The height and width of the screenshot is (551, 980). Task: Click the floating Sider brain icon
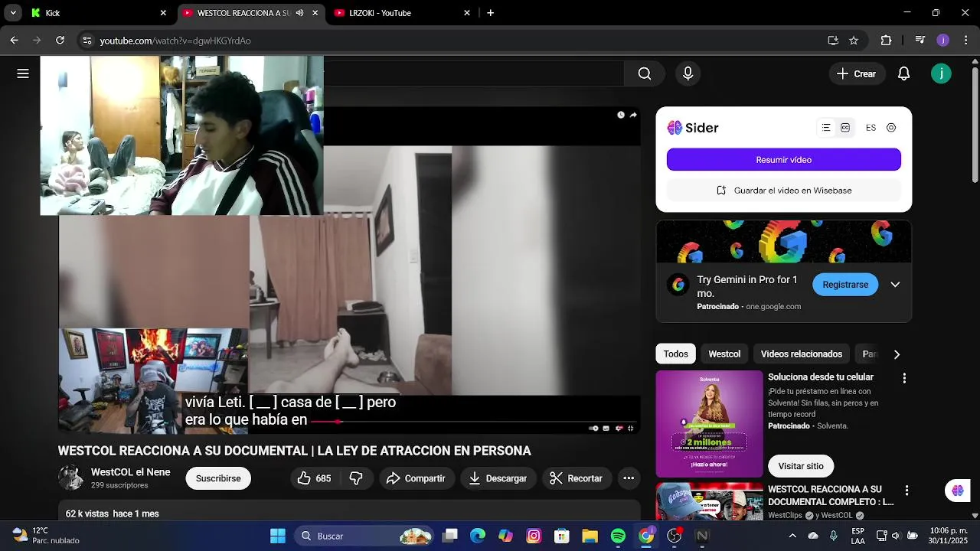point(958,491)
